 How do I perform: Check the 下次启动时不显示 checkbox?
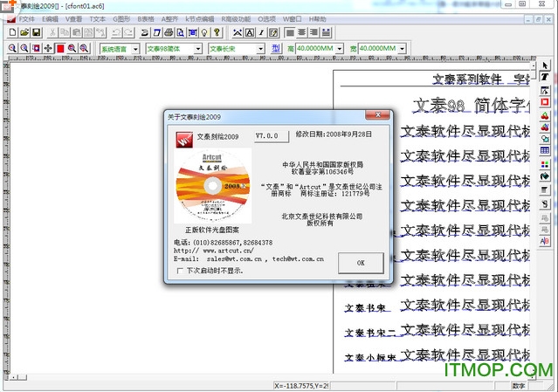pos(181,270)
